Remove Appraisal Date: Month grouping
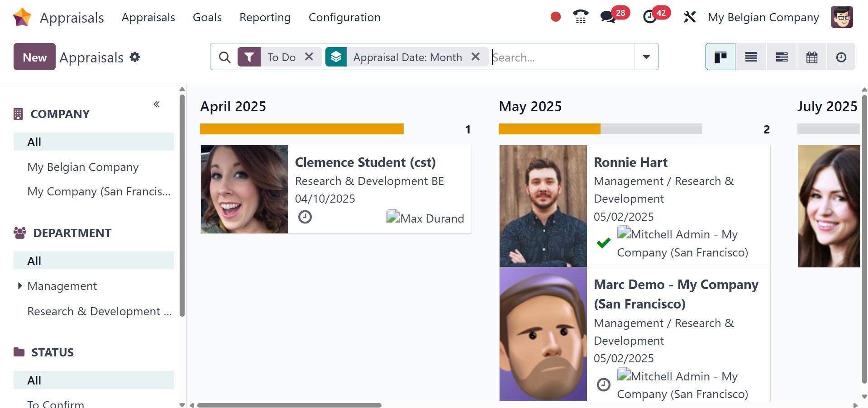This screenshot has width=868, height=408. [475, 57]
